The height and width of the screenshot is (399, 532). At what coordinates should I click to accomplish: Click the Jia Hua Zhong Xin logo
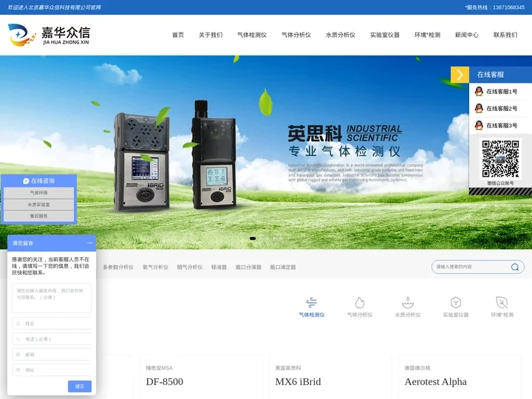[50, 35]
